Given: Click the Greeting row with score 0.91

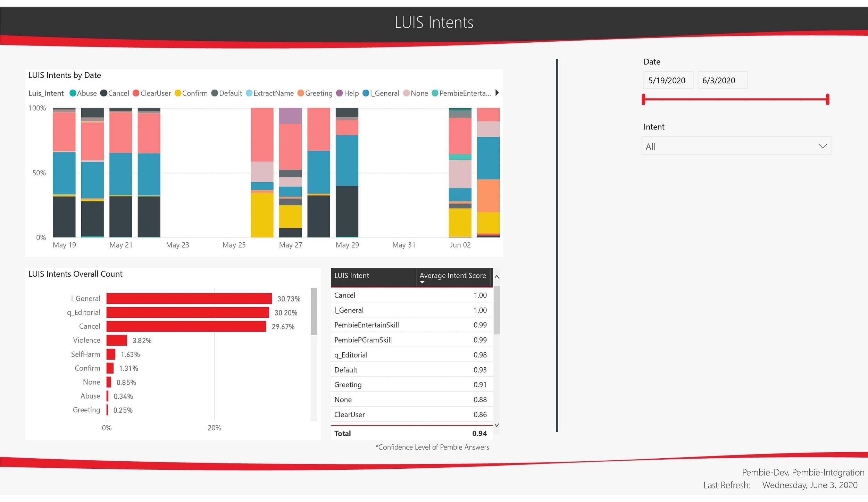Looking at the screenshot, I should coord(412,385).
